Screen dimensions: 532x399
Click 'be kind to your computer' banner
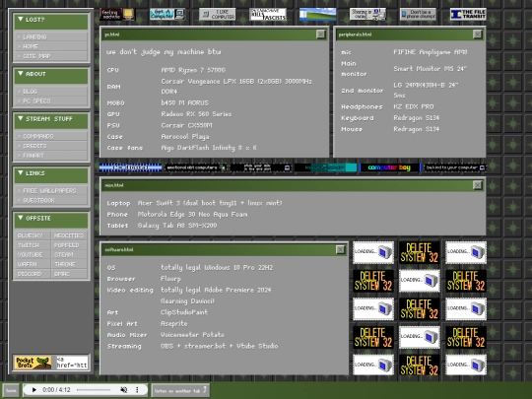coord(454,167)
